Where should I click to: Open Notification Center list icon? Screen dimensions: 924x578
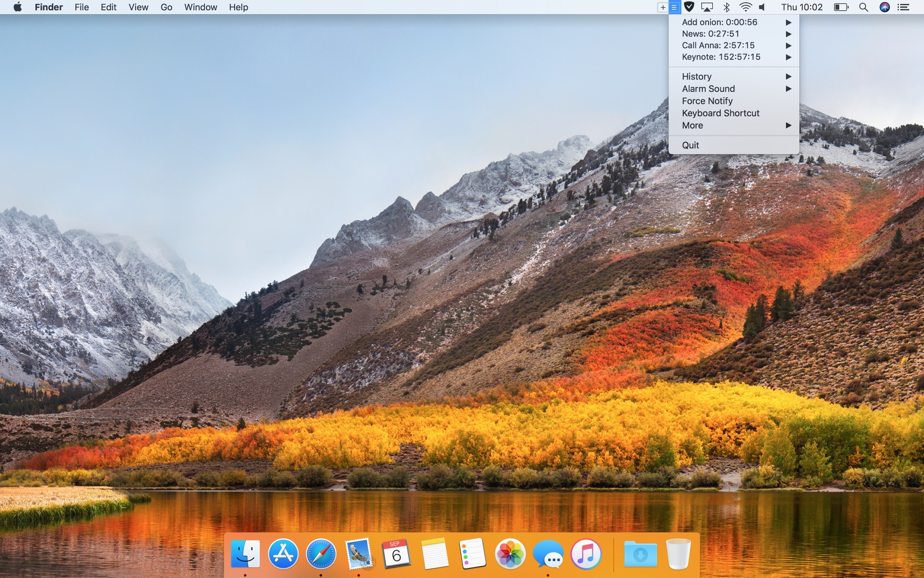coord(903,7)
